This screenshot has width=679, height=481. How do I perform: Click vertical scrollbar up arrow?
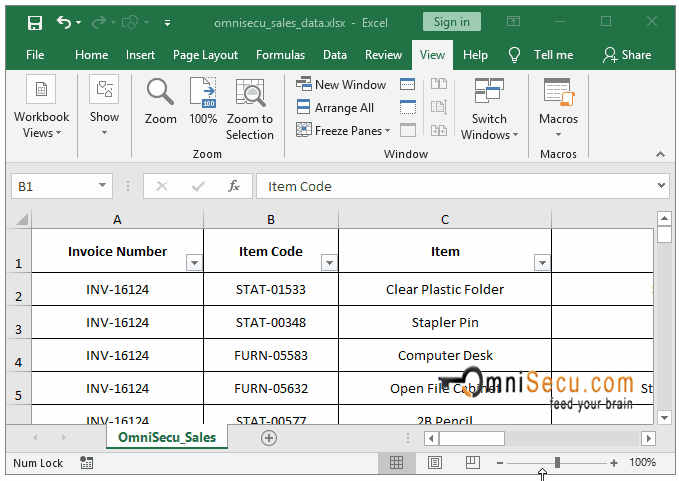coord(664,218)
